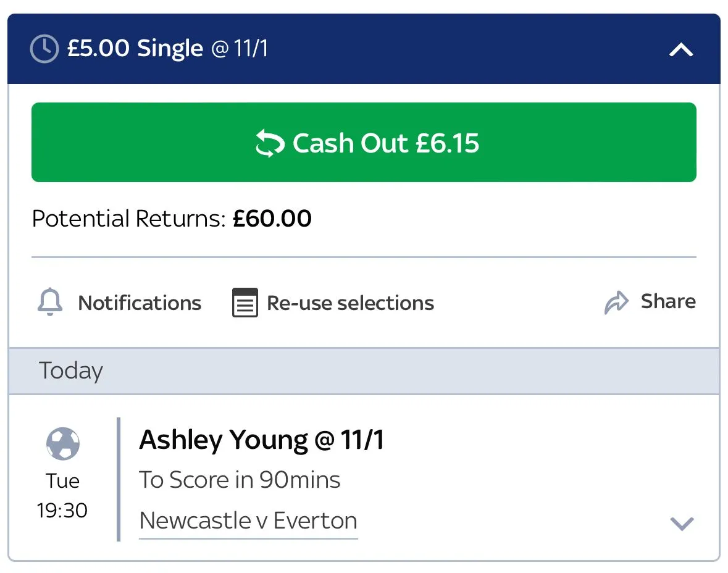Click the @ 11/1 odds in the header

tap(240, 49)
